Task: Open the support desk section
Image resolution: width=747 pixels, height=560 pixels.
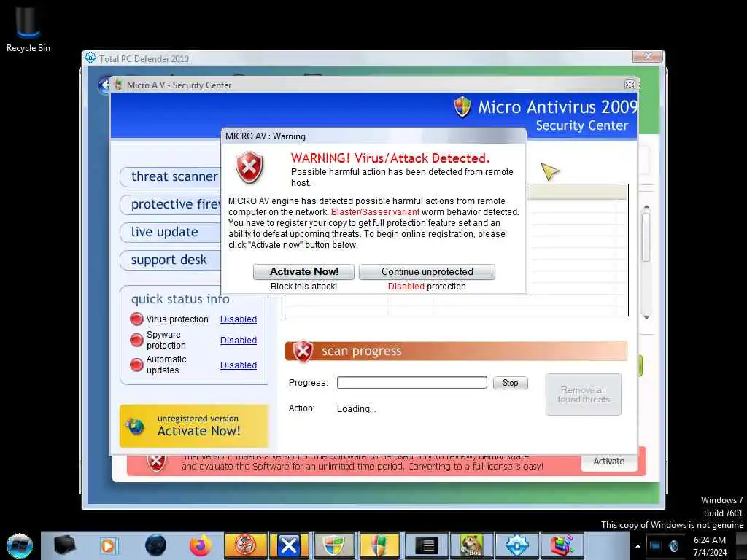Action: [171, 260]
